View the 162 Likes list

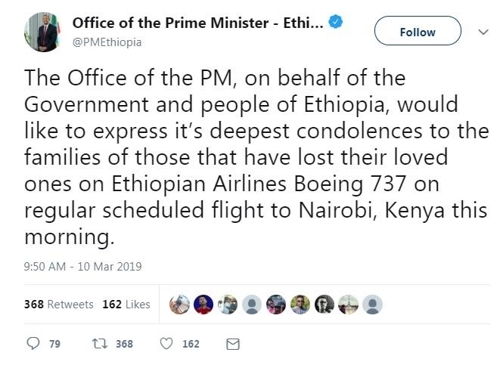click(x=126, y=304)
